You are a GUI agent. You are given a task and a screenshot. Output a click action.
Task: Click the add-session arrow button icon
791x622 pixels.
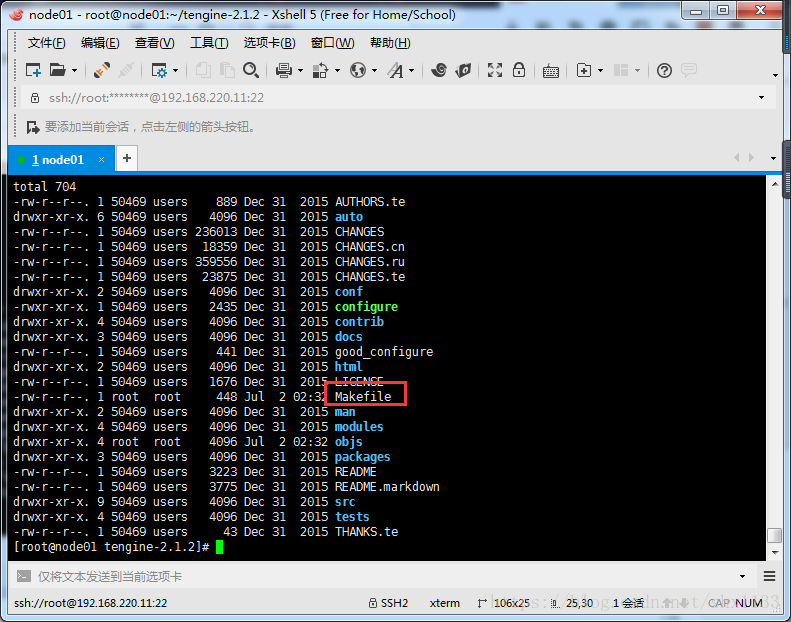click(x=33, y=127)
